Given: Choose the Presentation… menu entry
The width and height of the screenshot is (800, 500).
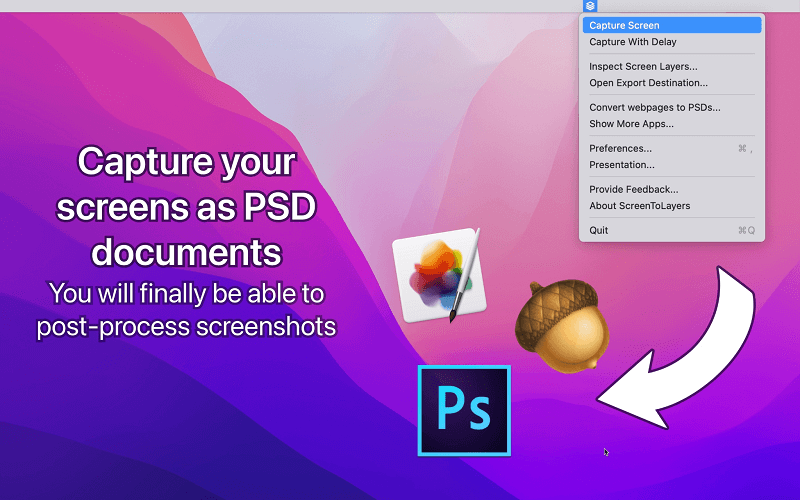Looking at the screenshot, I should [x=672, y=165].
